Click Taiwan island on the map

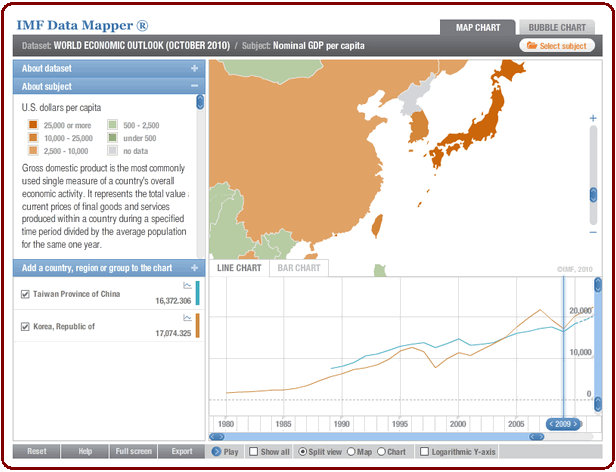pos(377,226)
